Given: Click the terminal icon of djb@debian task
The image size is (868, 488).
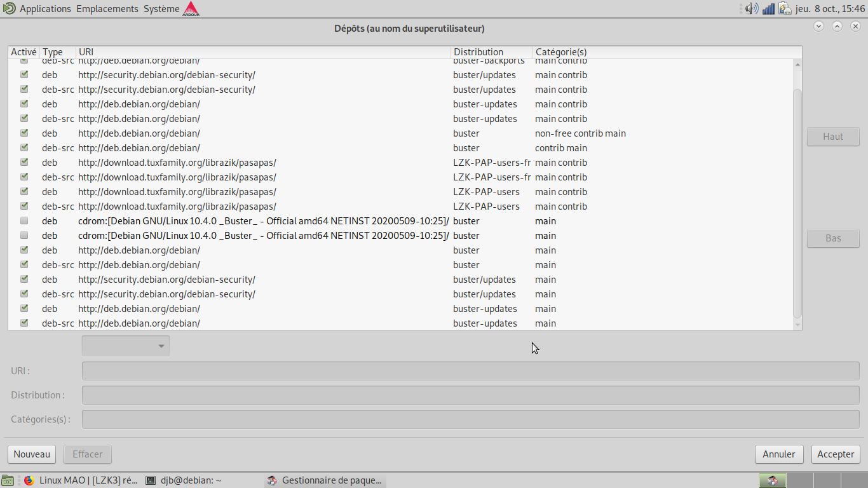Looking at the screenshot, I should [x=151, y=480].
